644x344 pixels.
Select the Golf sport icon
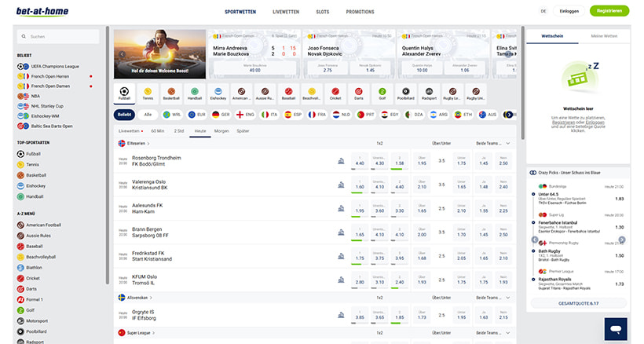coord(382,93)
